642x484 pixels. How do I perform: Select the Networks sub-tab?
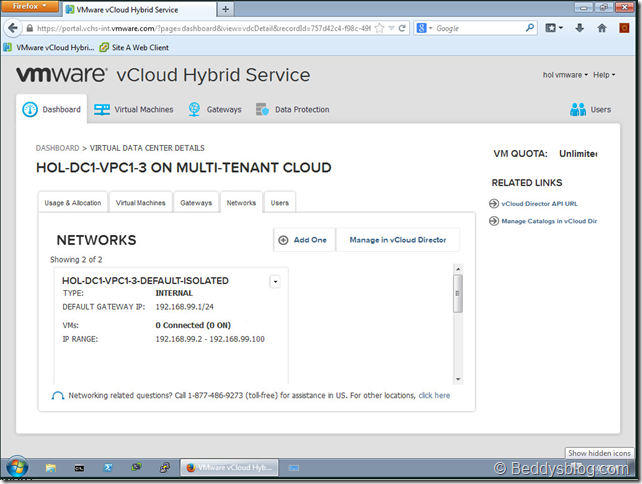(241, 203)
